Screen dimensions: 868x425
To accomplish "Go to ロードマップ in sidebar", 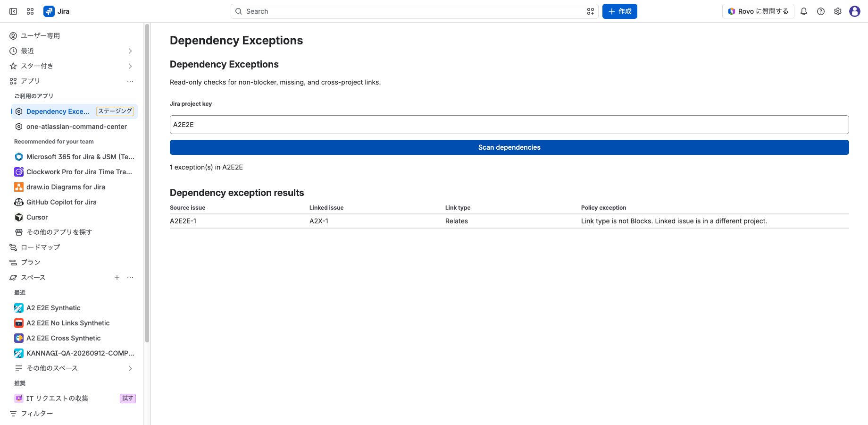I will (x=73, y=247).
